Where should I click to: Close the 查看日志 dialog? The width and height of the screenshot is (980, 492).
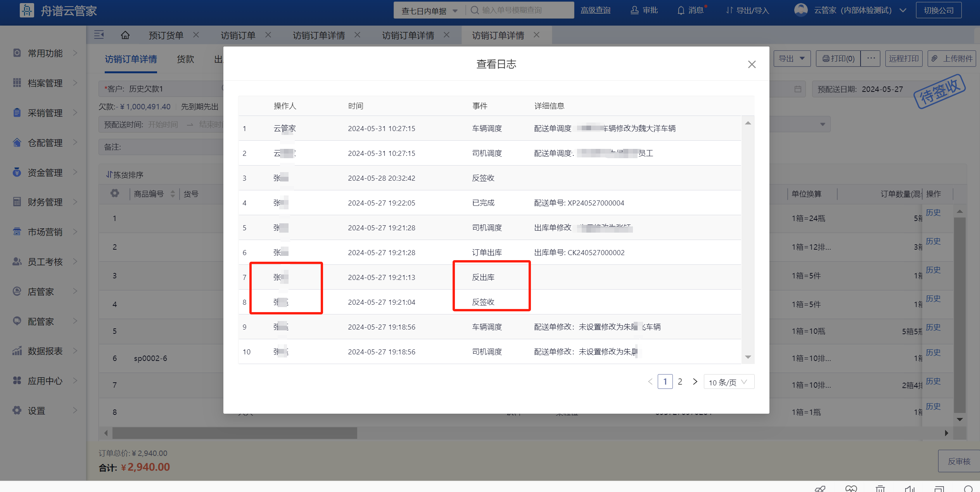tap(752, 64)
